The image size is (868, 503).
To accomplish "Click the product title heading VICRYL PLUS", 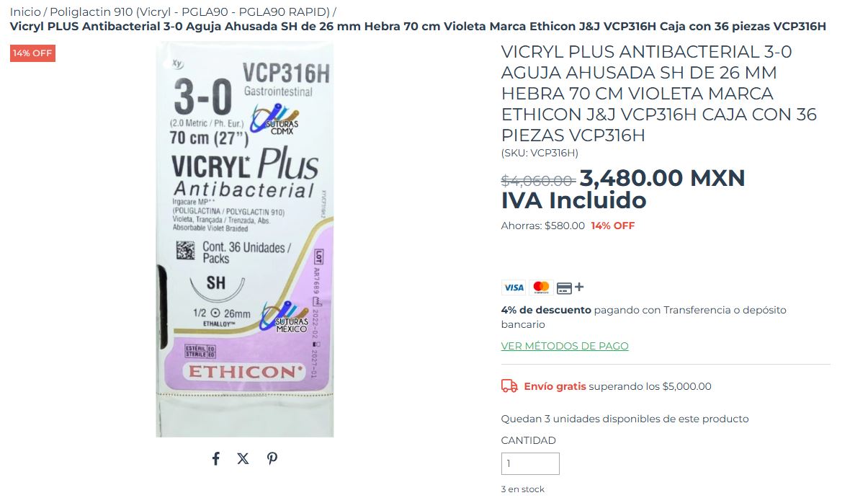I will click(x=659, y=94).
